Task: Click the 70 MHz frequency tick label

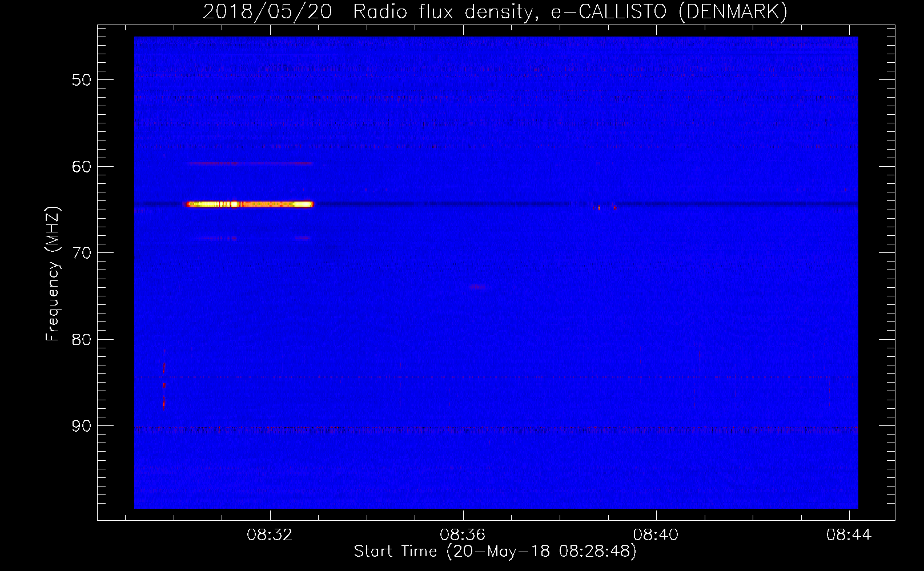Action: 82,253
